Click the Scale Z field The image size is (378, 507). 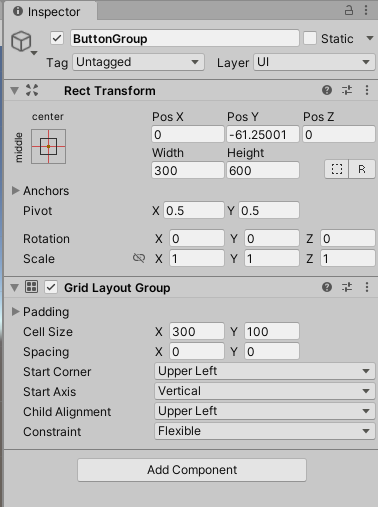348,258
